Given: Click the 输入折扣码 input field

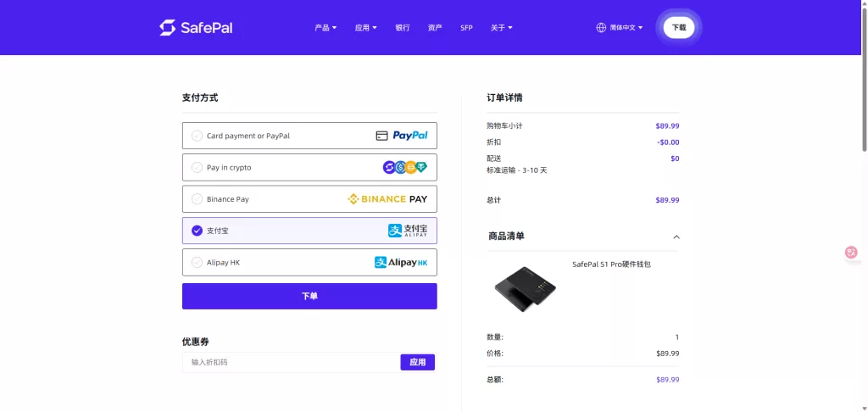Looking at the screenshot, I should 292,362.
